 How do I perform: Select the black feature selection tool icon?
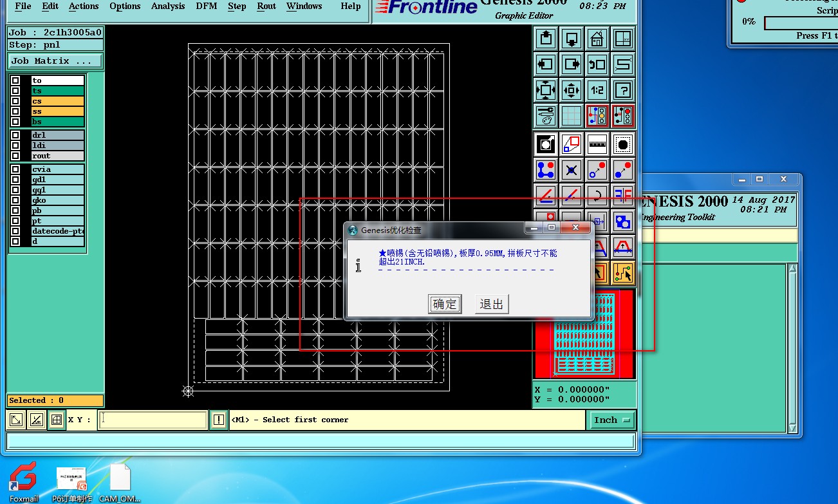point(546,144)
